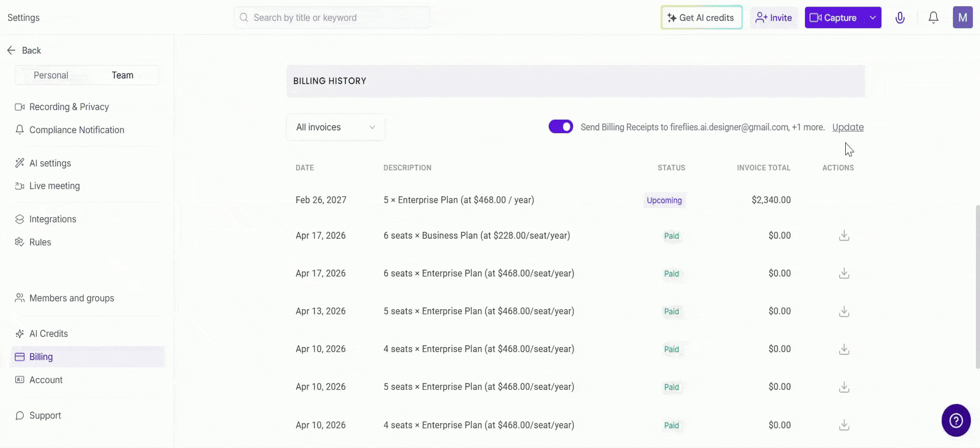Viewport: 980px width, 448px height.
Task: Click the 6 seats Business Plan description
Action: click(477, 236)
